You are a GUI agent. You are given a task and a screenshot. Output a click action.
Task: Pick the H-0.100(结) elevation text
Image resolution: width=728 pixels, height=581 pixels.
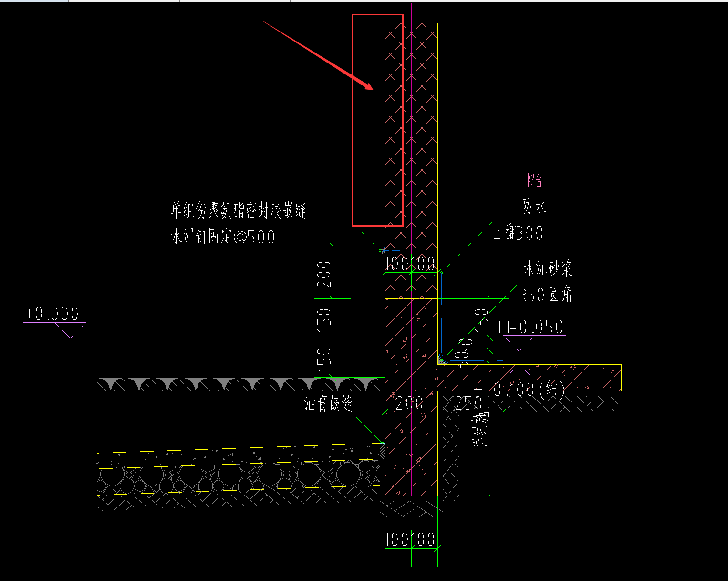519,390
